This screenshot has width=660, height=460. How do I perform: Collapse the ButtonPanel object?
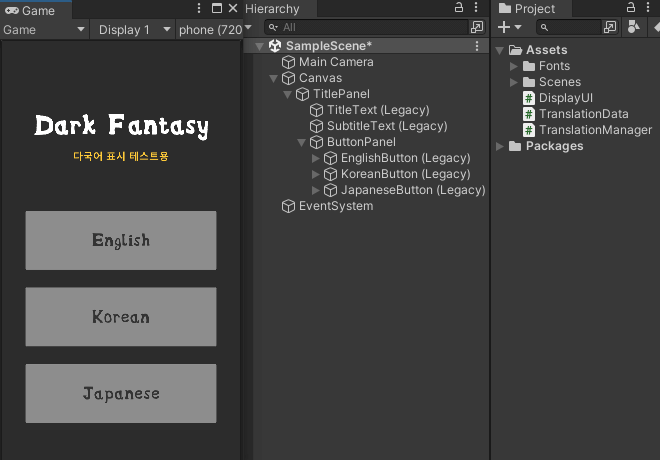(x=301, y=142)
